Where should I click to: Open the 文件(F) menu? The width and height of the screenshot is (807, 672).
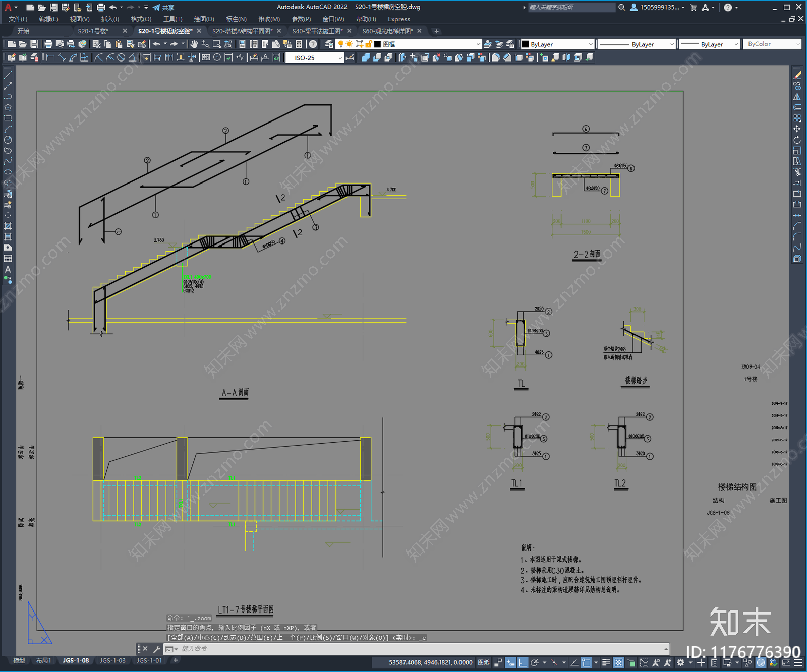18,19
